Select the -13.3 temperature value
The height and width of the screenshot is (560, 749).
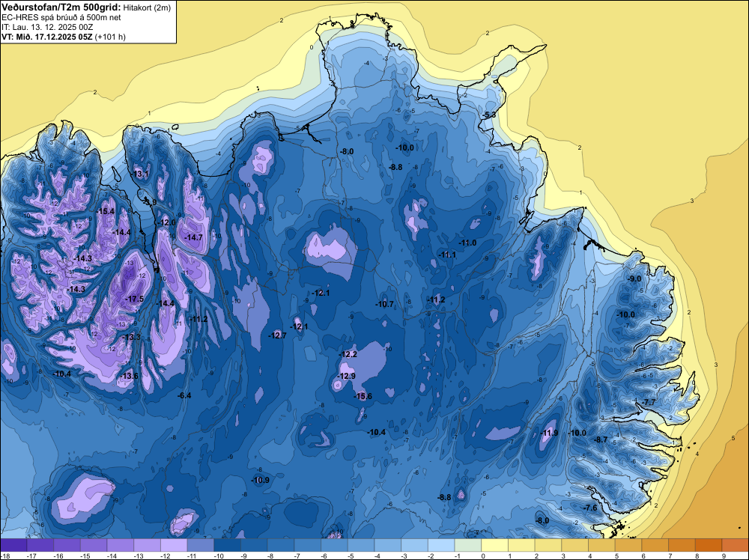[132, 337]
